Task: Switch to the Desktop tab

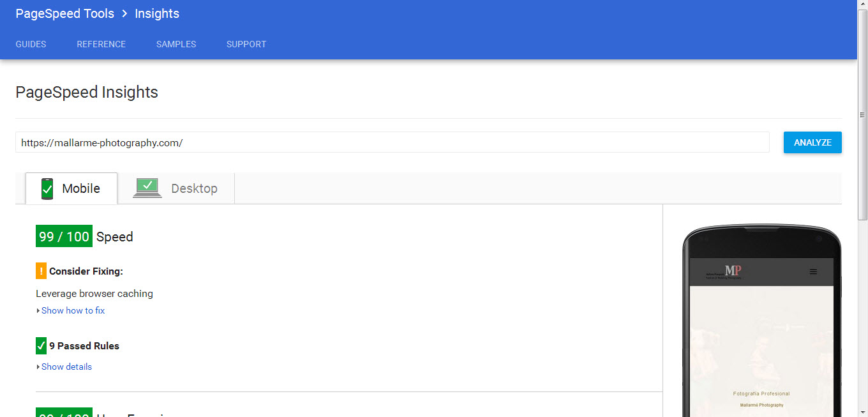Action: pyautogui.click(x=176, y=188)
